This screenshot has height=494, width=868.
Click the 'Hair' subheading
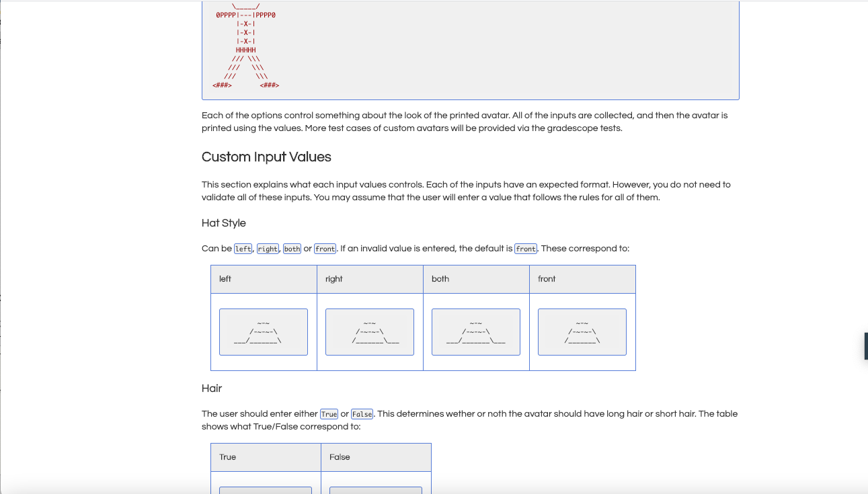tap(212, 388)
